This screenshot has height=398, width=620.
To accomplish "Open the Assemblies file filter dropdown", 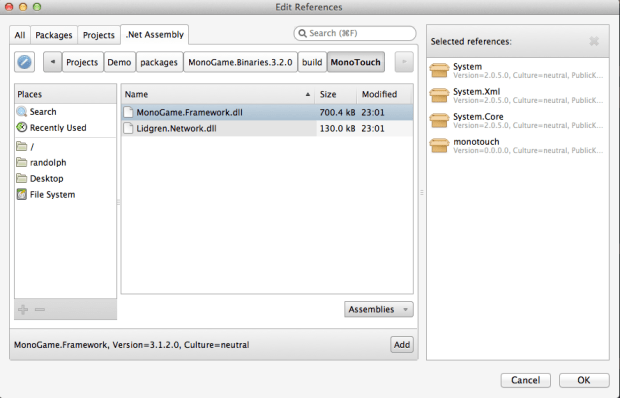I will 378,309.
